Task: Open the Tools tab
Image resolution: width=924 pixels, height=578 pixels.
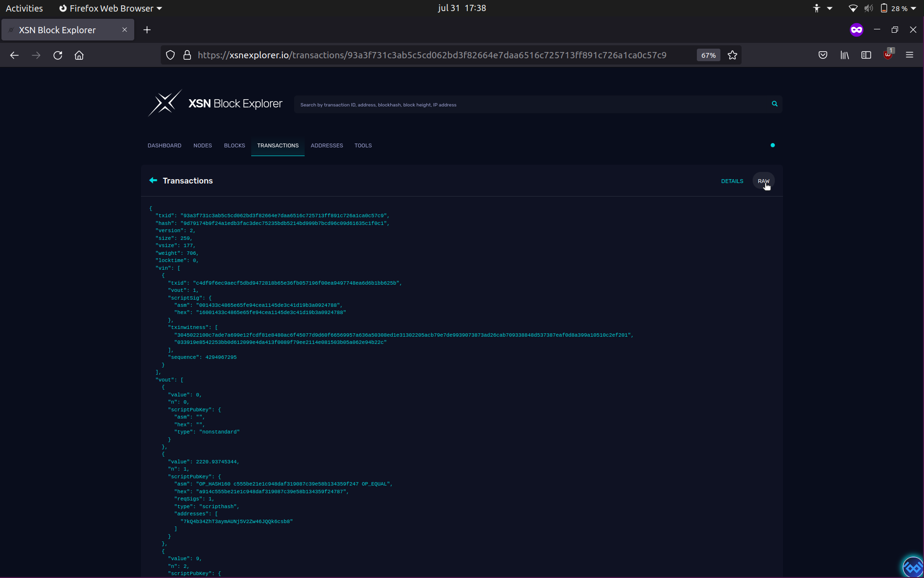Action: pos(363,145)
